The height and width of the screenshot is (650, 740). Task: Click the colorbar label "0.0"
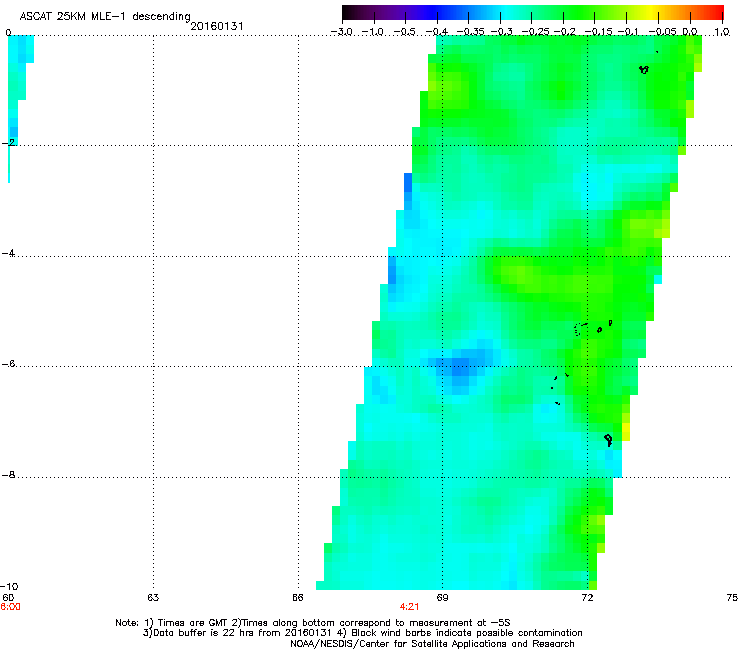click(x=690, y=32)
